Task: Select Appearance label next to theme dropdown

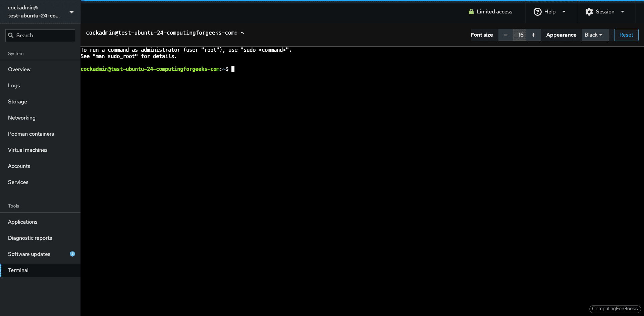Action: [x=561, y=35]
